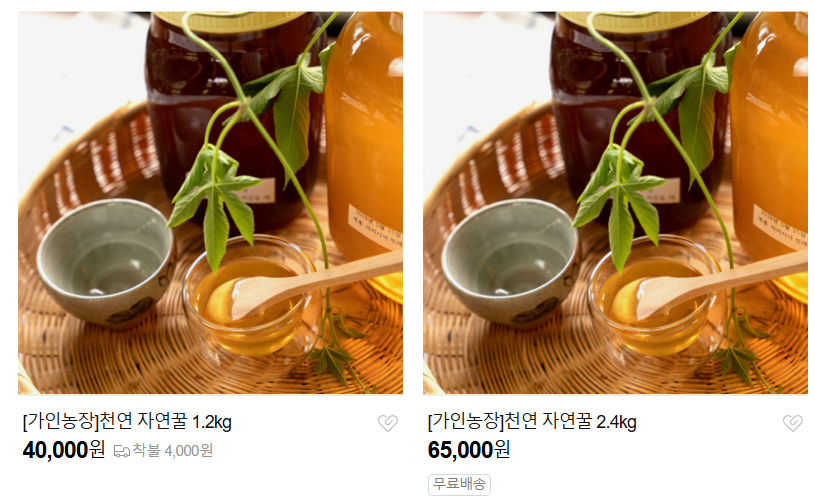The width and height of the screenshot is (815, 503).
Task: Click the [가인농장] brand text of the 1.2kg item
Action: click(60, 421)
